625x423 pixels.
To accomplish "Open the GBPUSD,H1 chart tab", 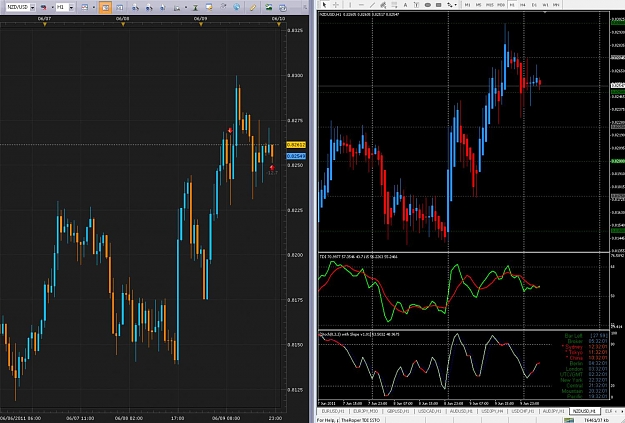I will (x=397, y=411).
